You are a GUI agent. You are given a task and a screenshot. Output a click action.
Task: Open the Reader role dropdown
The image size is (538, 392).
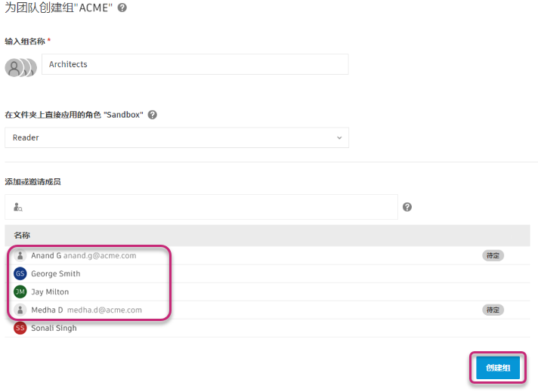pyautogui.click(x=177, y=137)
